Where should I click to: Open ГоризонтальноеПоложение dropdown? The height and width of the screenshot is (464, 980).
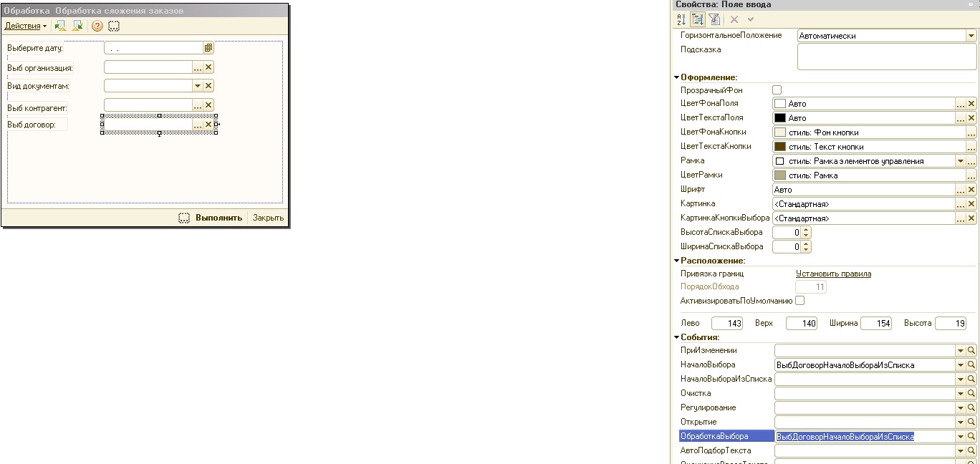coord(971,36)
